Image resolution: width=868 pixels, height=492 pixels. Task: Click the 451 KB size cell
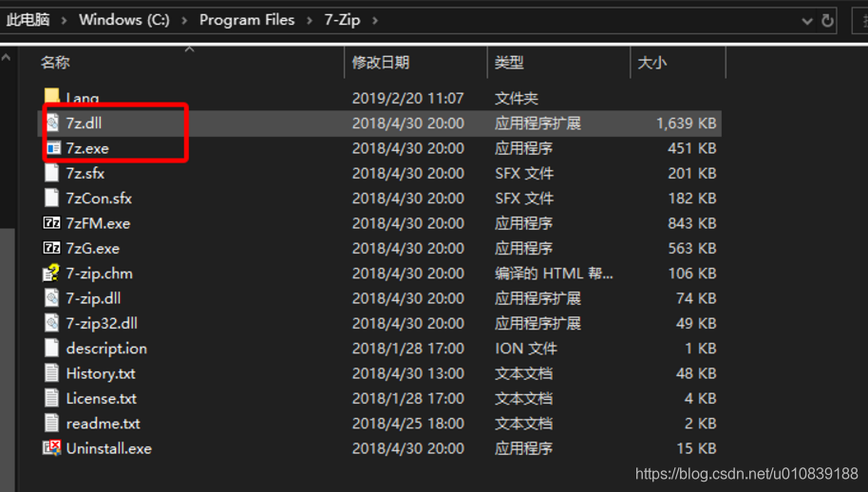pos(692,148)
